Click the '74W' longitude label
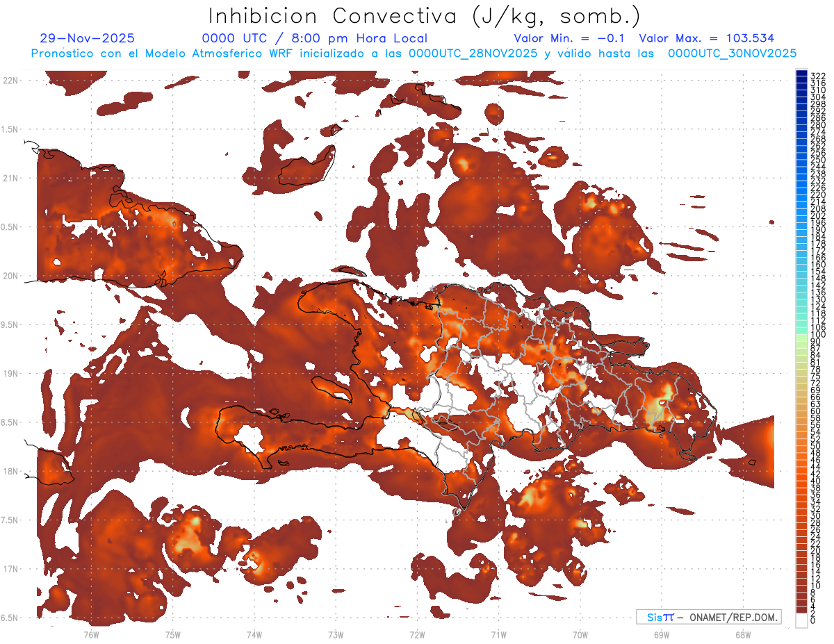The height and width of the screenshot is (644, 834). point(254,634)
